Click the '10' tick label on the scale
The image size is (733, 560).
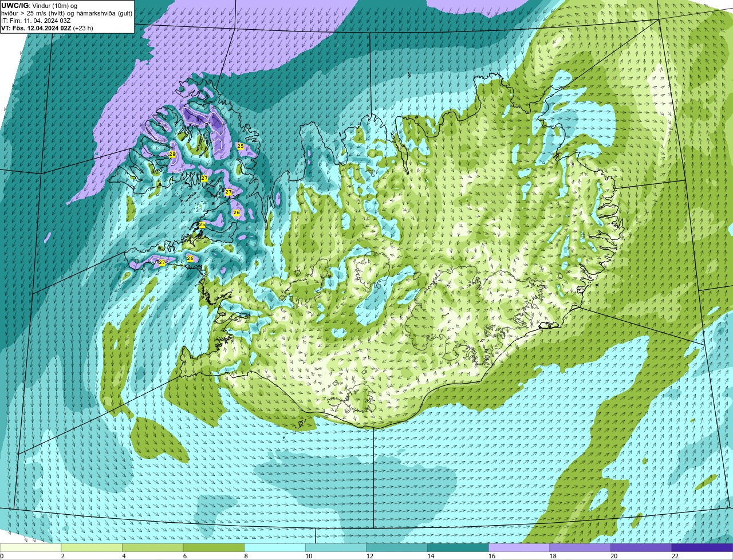309,556
